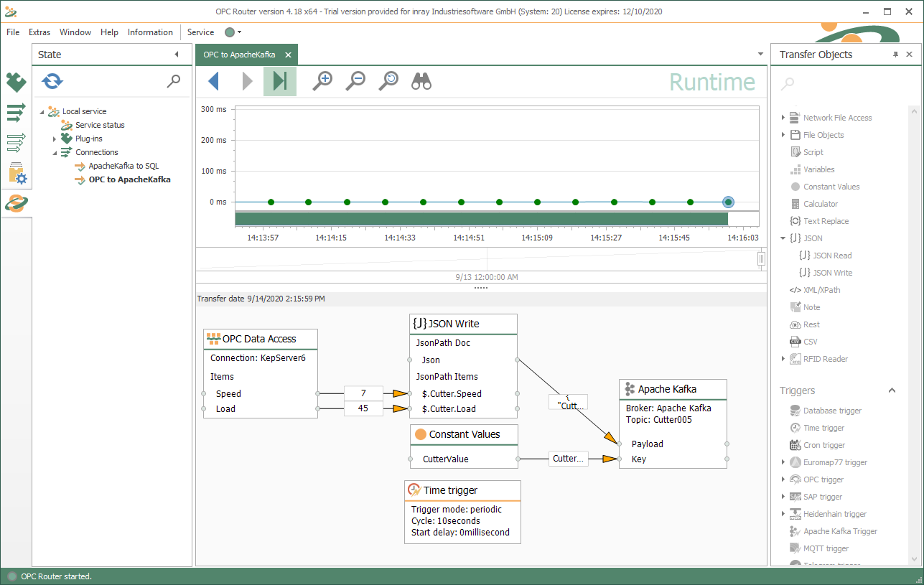
Task: Click the refresh icon in State panel
Action: point(52,81)
